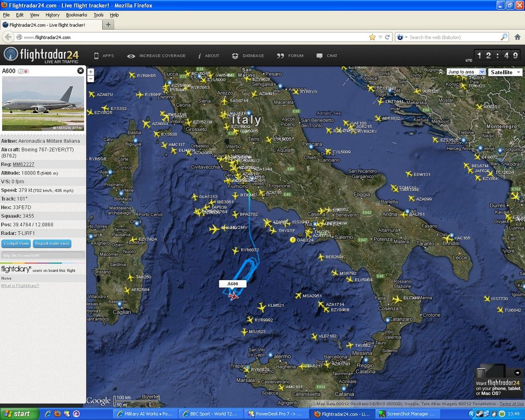The image size is (525, 420).
Task: Bookmark this page with the star icon
Action: 372,37
